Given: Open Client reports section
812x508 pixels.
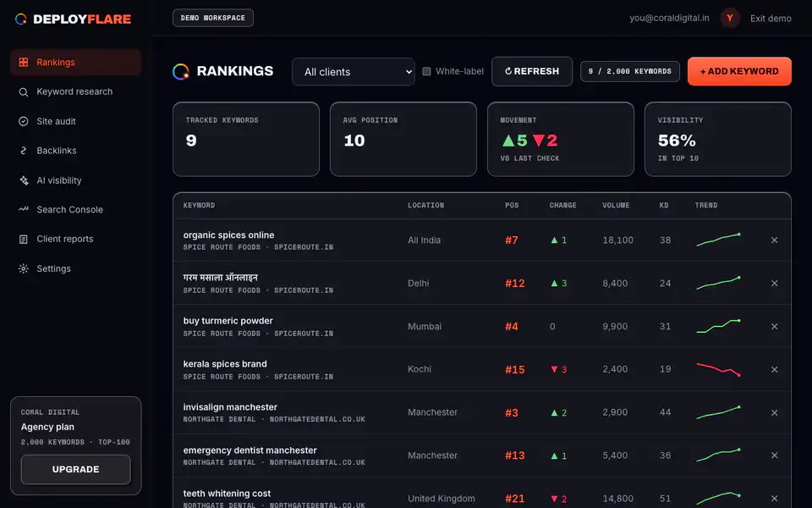Looking at the screenshot, I should point(75,239).
